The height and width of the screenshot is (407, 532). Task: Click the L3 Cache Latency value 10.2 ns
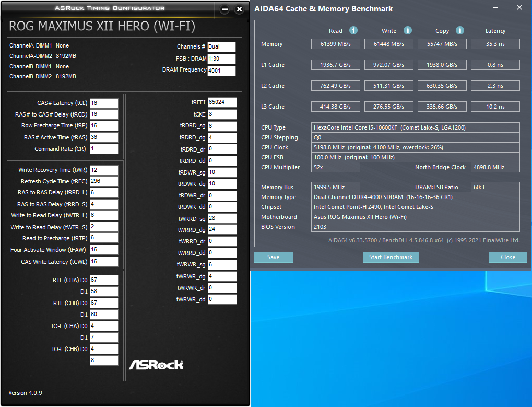(x=495, y=107)
